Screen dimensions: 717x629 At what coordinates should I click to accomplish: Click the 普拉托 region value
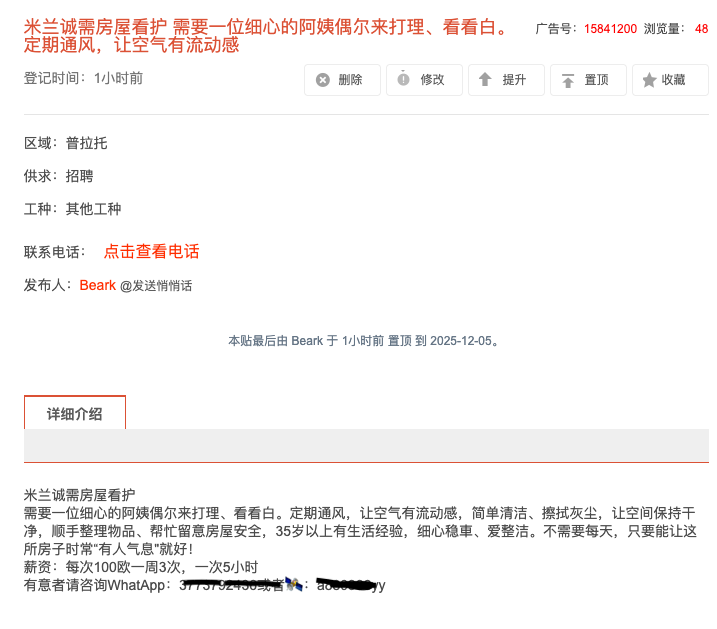point(86,143)
